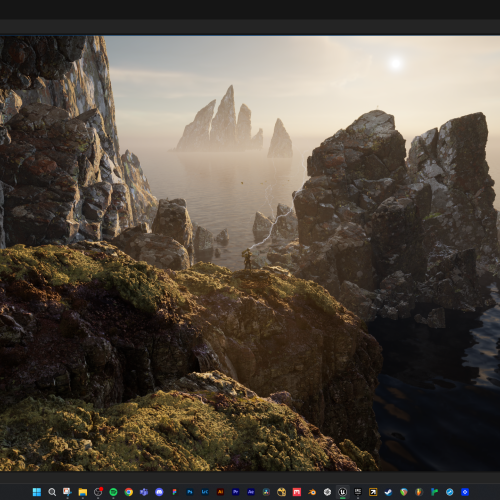The height and width of the screenshot is (500, 500).
Task: Open the blue circular compass-style taskbar icon
Action: [x=450, y=492]
